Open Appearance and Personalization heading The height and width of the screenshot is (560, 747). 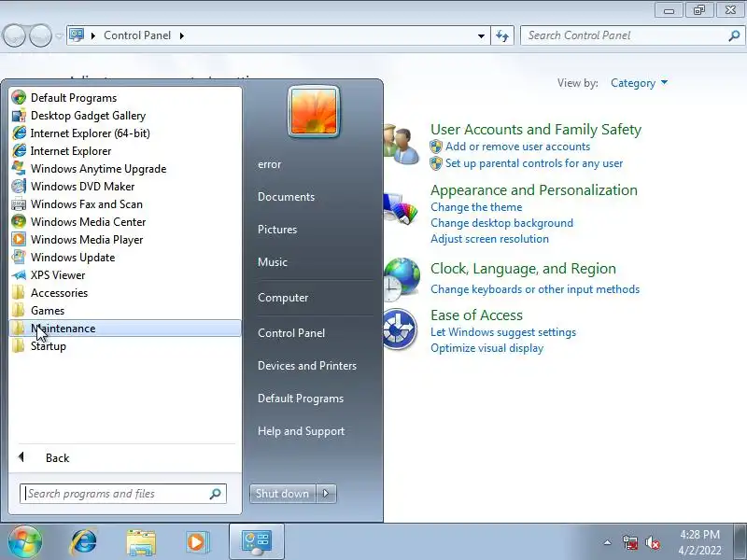point(534,190)
